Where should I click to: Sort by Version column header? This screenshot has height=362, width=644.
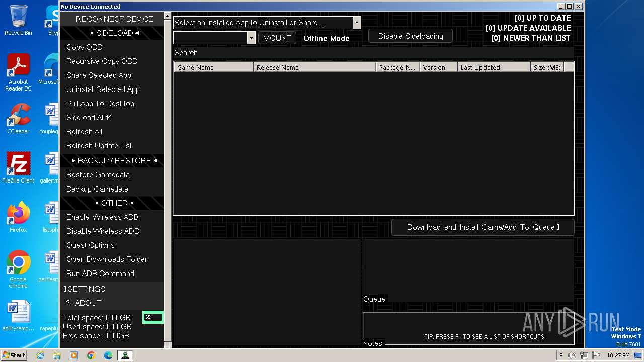click(x=439, y=67)
